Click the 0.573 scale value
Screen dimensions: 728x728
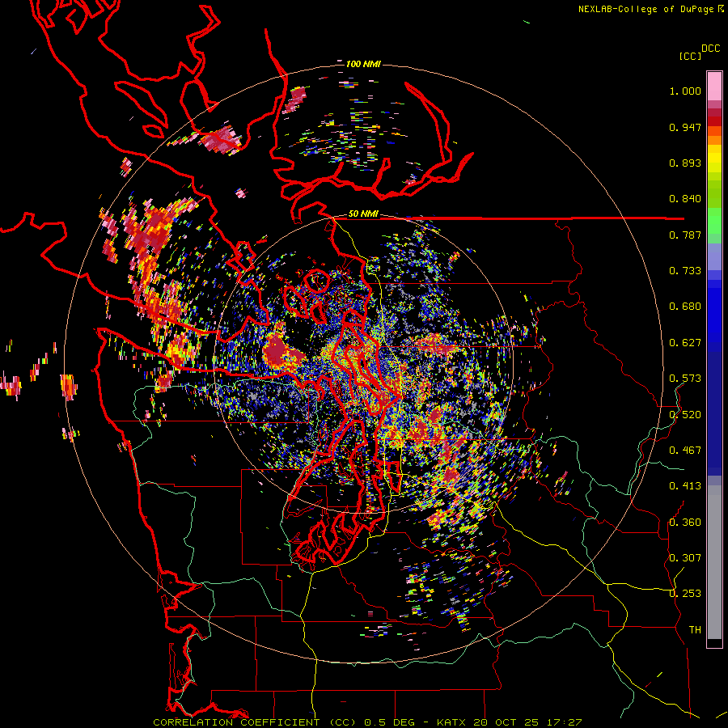click(x=685, y=379)
